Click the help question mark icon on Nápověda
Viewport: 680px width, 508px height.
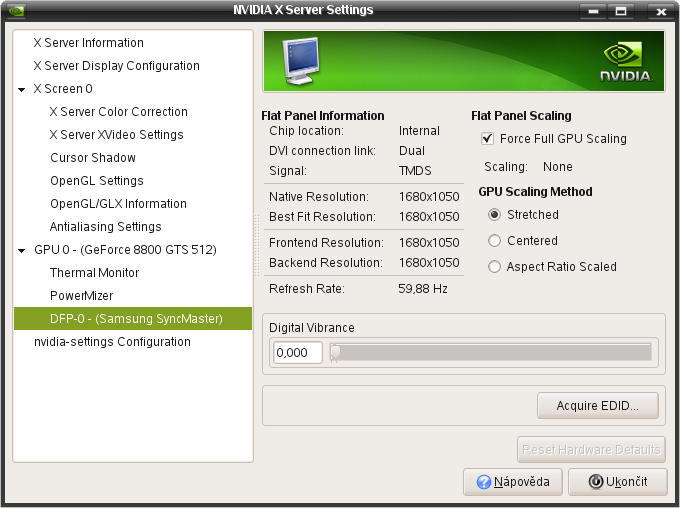click(x=484, y=482)
